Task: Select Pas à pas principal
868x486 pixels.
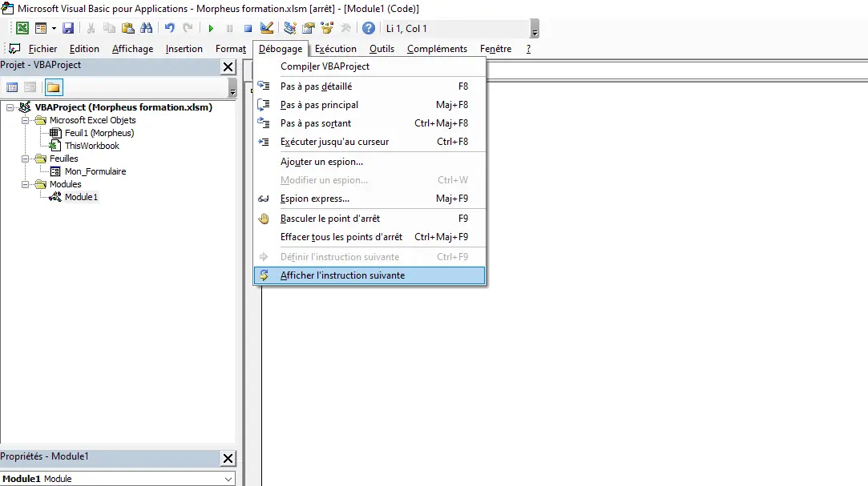Action: [369, 105]
